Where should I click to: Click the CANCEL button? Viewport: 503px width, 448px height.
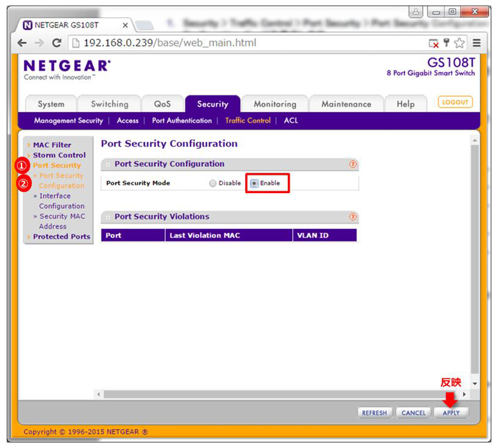(413, 413)
